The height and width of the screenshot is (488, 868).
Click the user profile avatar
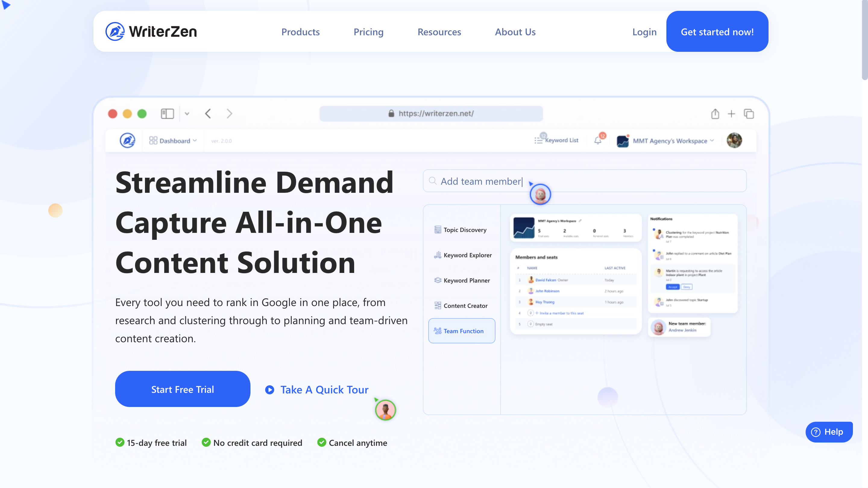734,140
